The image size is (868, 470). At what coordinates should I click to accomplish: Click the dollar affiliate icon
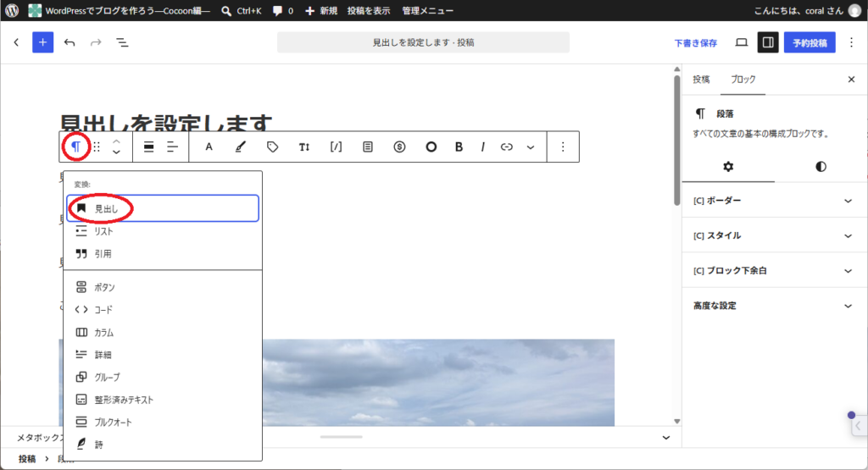tap(399, 147)
